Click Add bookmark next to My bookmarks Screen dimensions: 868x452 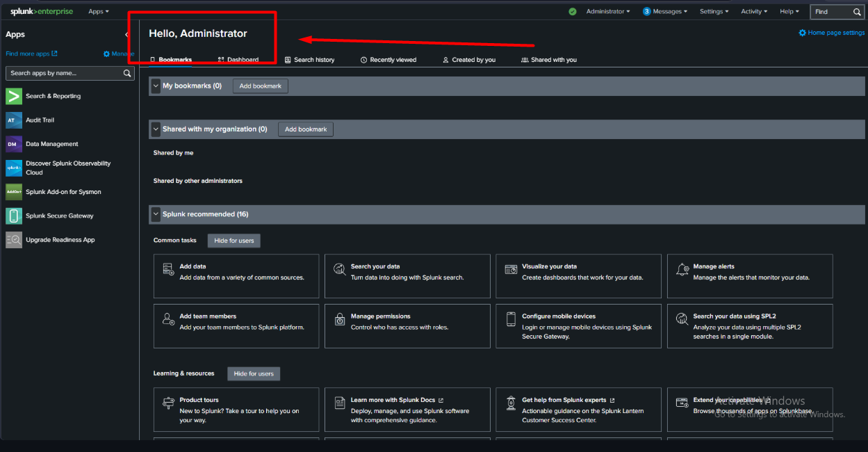pos(261,86)
